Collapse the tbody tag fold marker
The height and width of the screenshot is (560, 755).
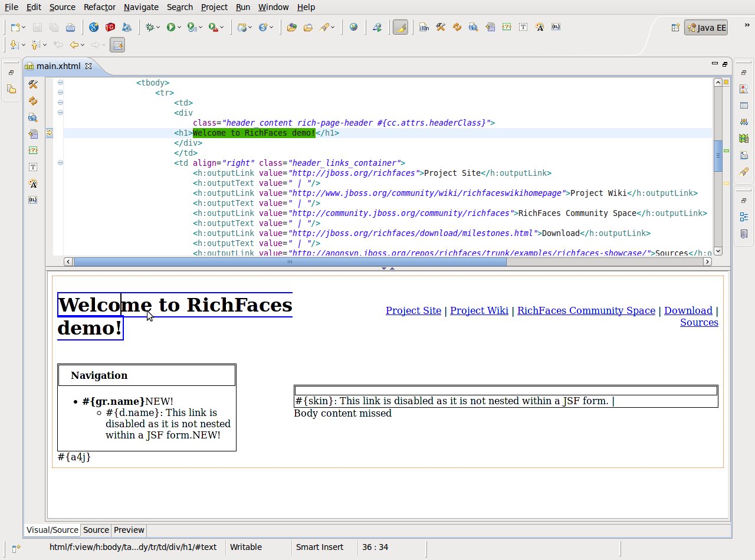coord(60,83)
